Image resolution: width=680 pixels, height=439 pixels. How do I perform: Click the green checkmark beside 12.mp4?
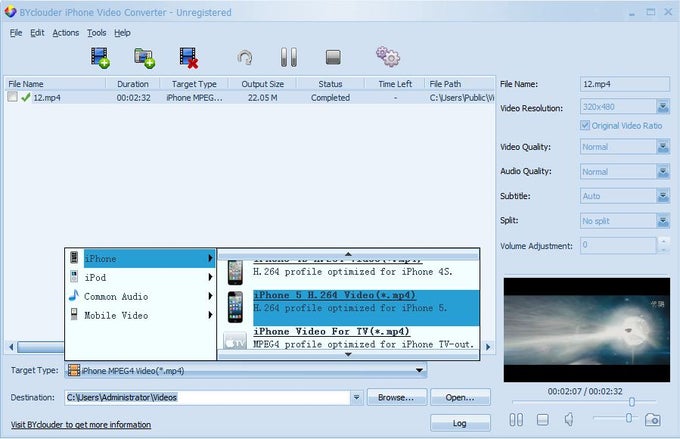pyautogui.click(x=26, y=98)
